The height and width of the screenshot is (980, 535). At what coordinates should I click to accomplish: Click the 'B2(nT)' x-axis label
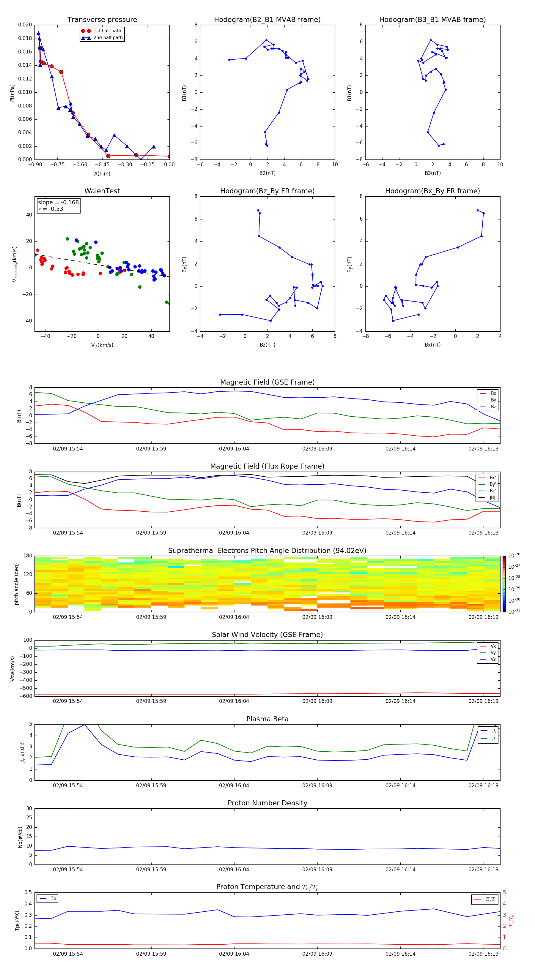coord(267,173)
